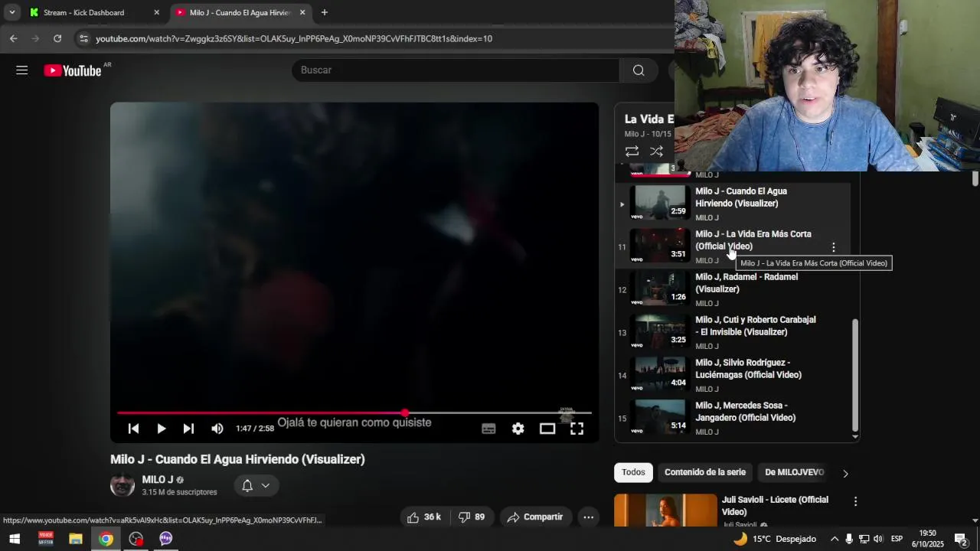Open MILO J channel name link

157,480
